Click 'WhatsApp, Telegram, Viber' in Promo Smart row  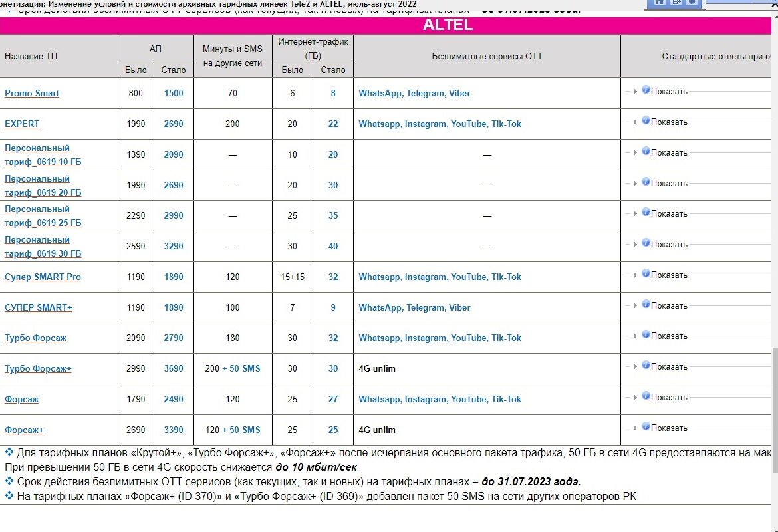point(414,93)
